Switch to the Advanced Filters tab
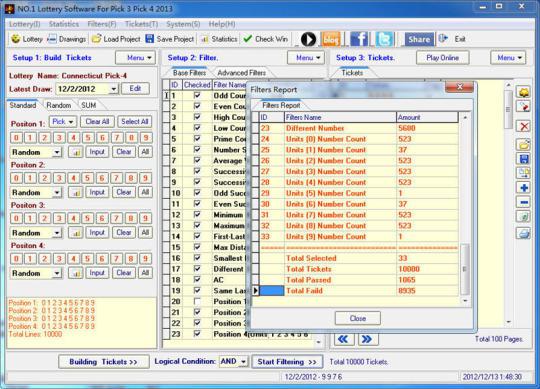 pyautogui.click(x=241, y=73)
